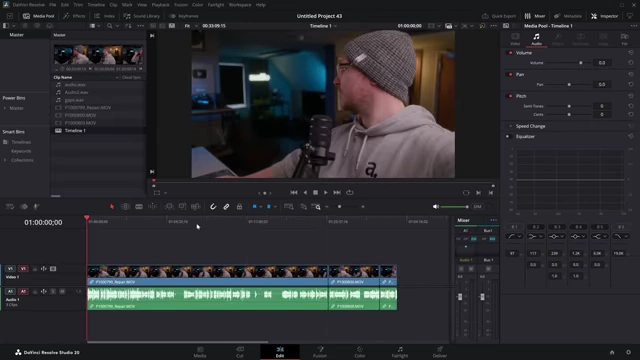Switch to Inspector Video tab
Screen dimensions: 640x360
pos(515,39)
